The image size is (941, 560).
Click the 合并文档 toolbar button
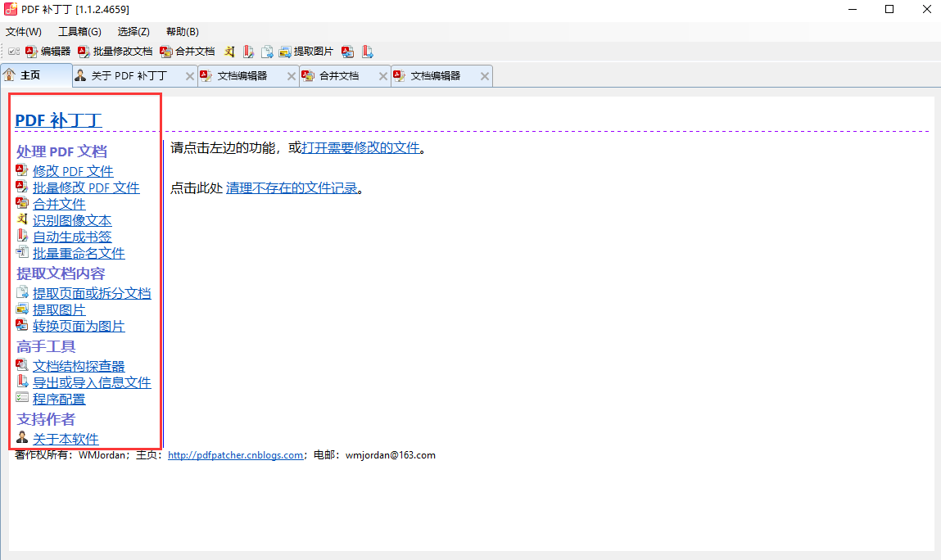188,52
